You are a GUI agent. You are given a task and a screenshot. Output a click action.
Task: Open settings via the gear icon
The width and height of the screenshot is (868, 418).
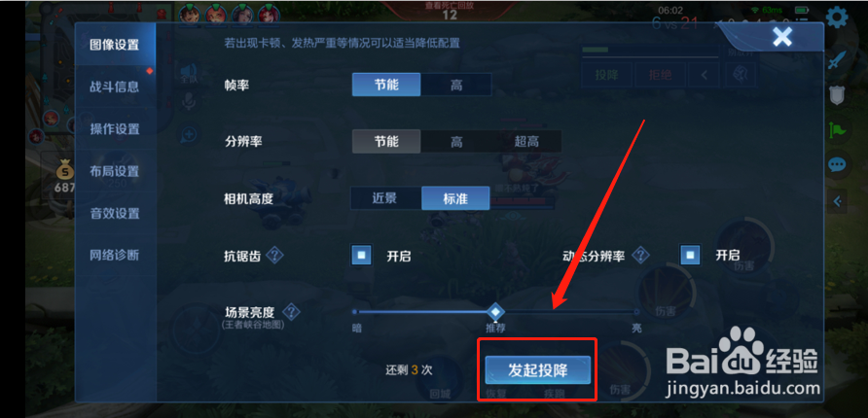coord(837,18)
